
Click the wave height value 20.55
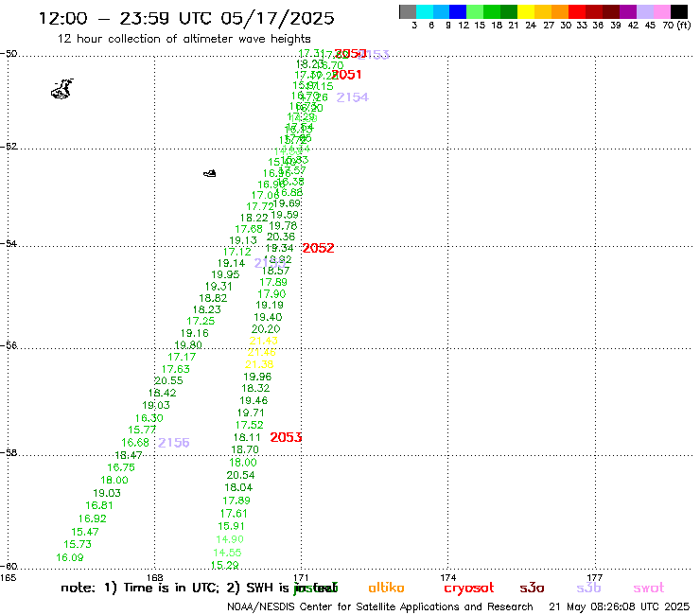(x=168, y=381)
